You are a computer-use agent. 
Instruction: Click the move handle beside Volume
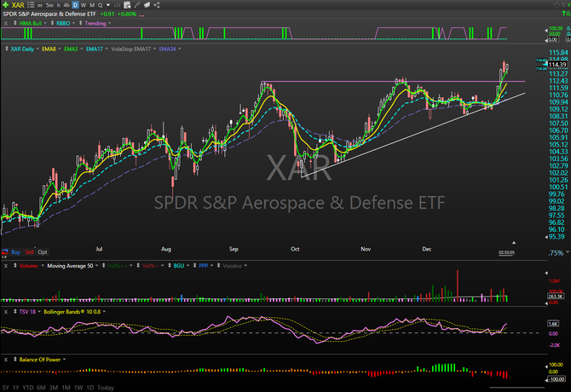click(15, 266)
